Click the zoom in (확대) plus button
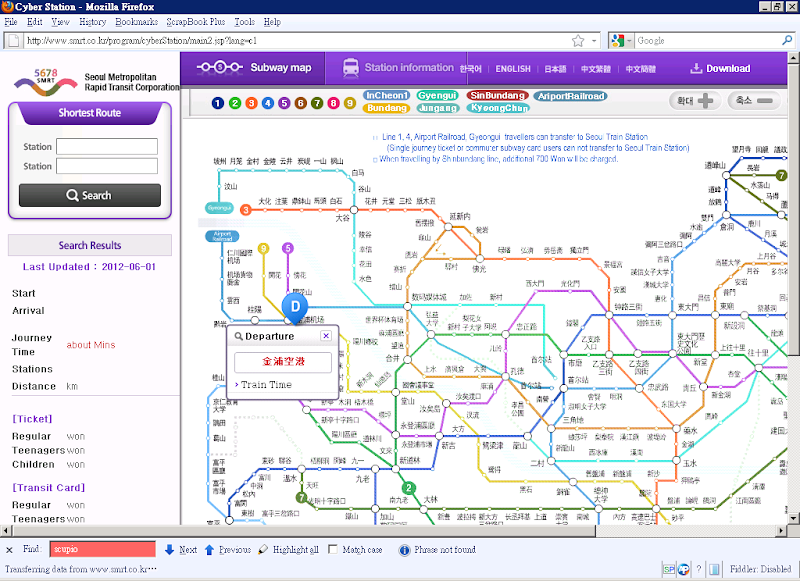The width and height of the screenshot is (800, 581). 695,100
